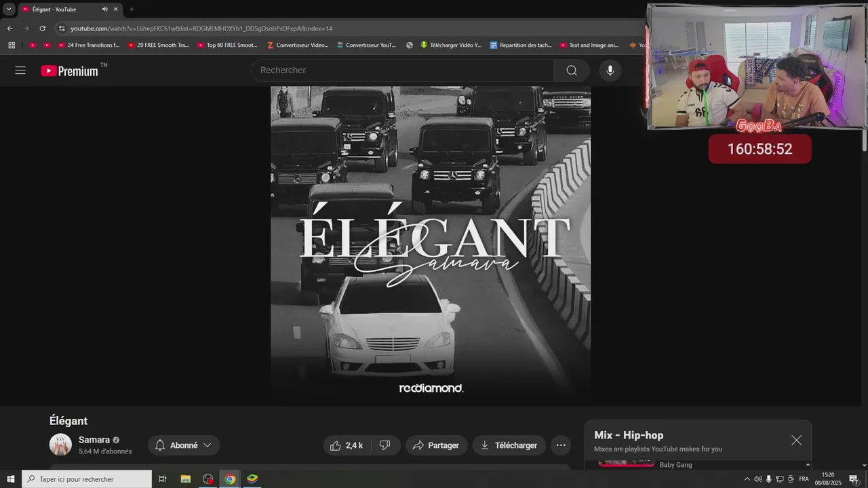Open 'Télécharger Vidéo Y...' bookmark
868x488 pixels.
tap(451, 45)
